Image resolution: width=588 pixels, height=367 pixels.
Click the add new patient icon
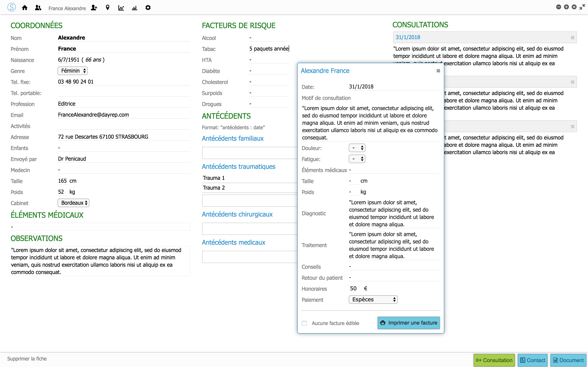[94, 8]
